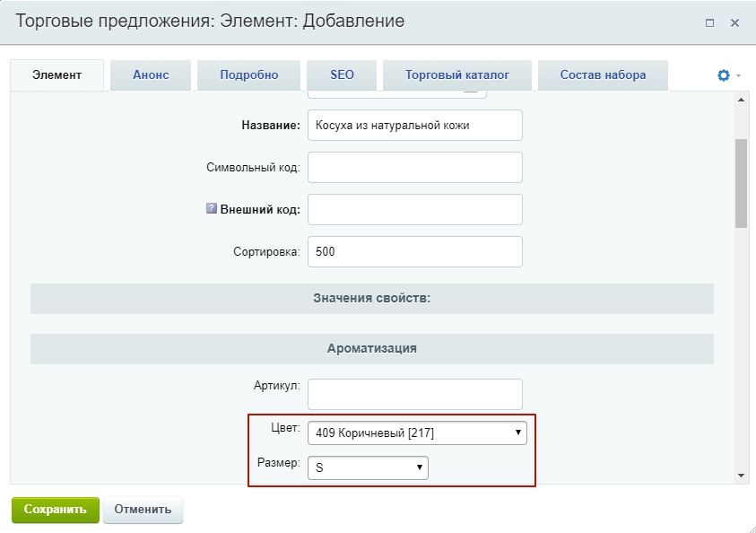Click the green Сохранить button
This screenshot has height=533, width=756.
click(x=56, y=510)
